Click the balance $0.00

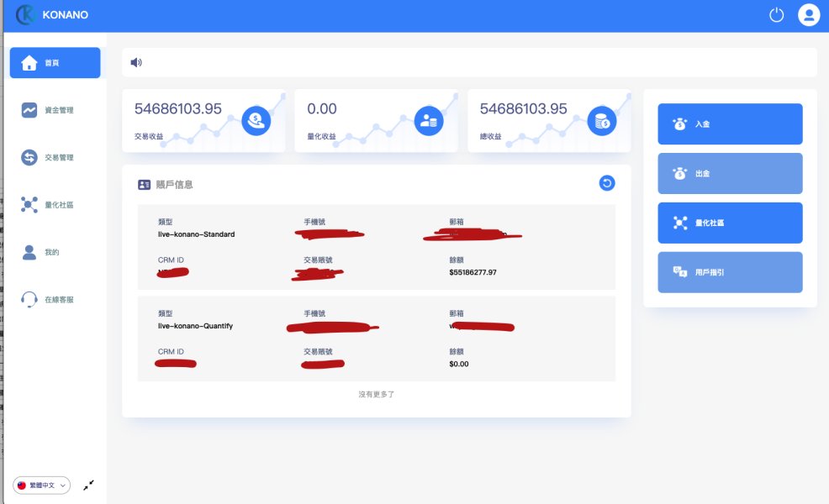[459, 364]
